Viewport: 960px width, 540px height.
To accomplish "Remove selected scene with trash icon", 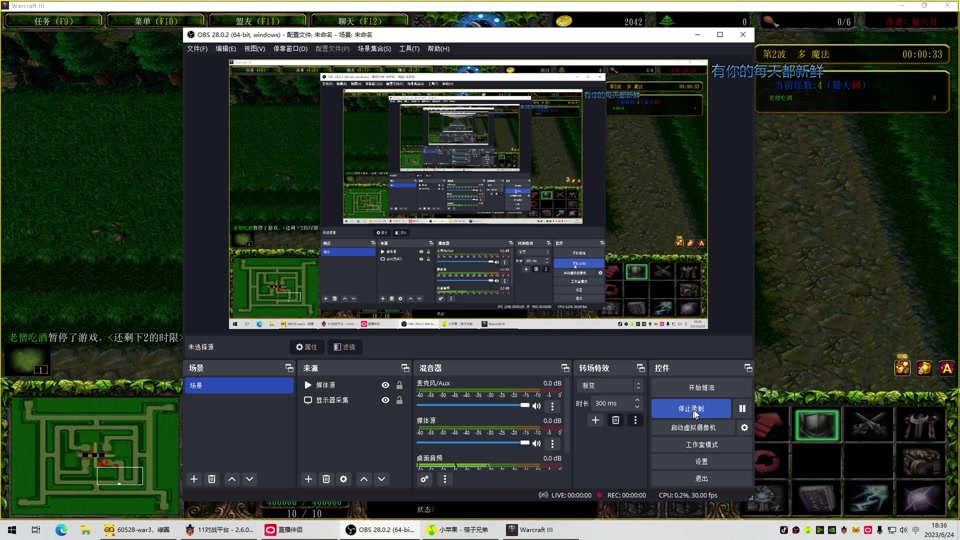I will tap(211, 479).
